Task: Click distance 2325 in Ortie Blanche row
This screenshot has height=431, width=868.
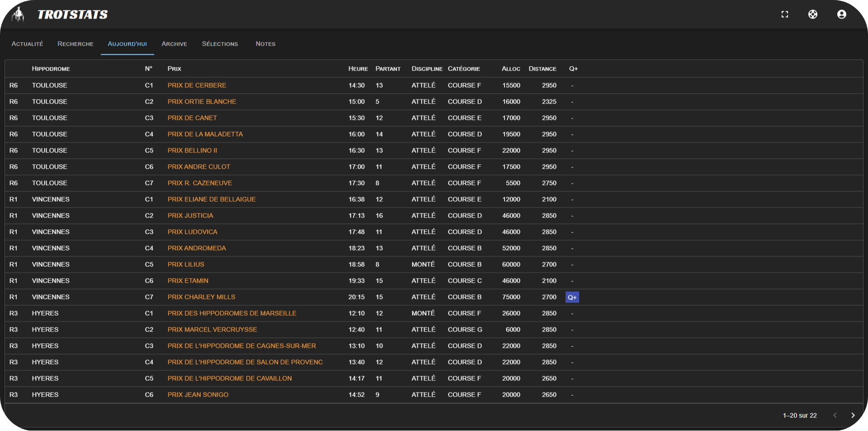Action: 549,102
